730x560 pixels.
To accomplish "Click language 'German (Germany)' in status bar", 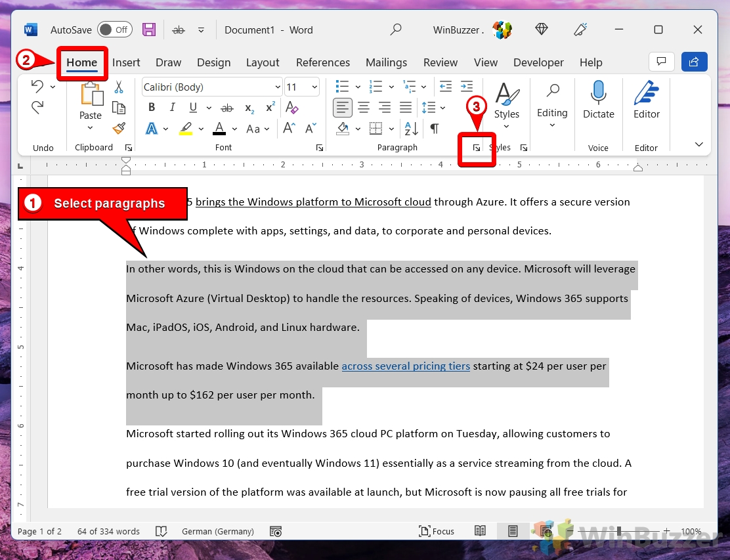I will pos(218,531).
